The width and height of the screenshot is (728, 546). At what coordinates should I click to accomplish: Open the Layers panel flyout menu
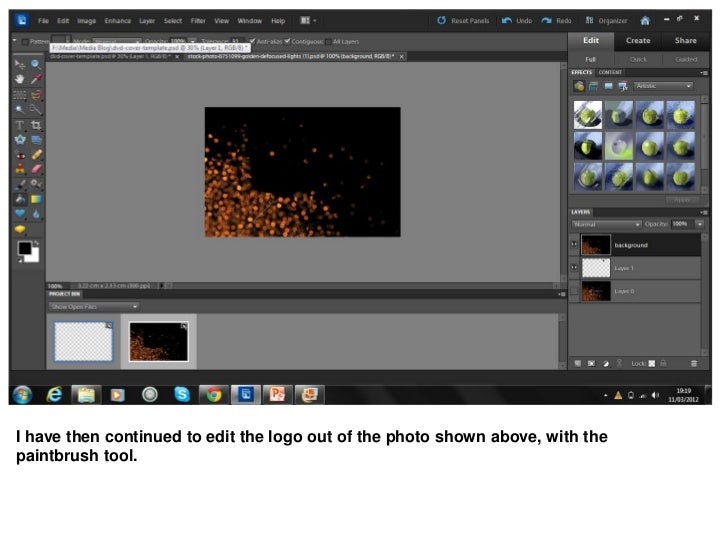pos(704,212)
